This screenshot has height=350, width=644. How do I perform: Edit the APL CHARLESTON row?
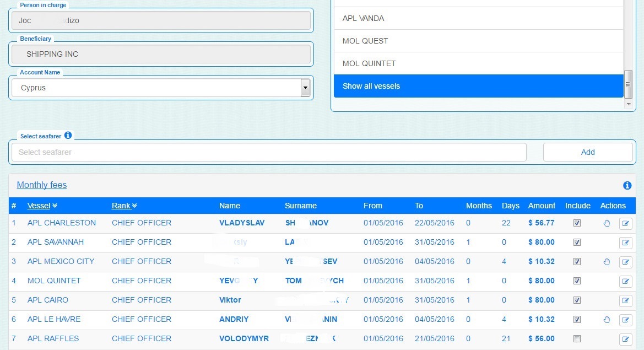[625, 223]
